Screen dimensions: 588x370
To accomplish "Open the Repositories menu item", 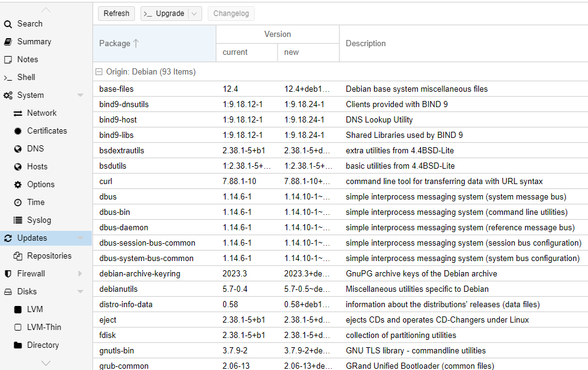I will tap(49, 256).
